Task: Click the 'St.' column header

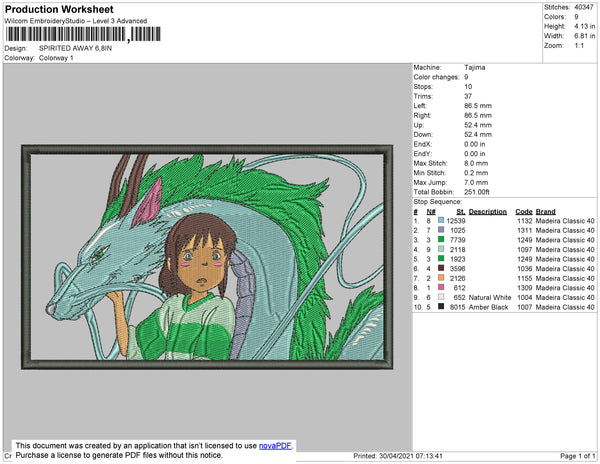Action: [461, 212]
